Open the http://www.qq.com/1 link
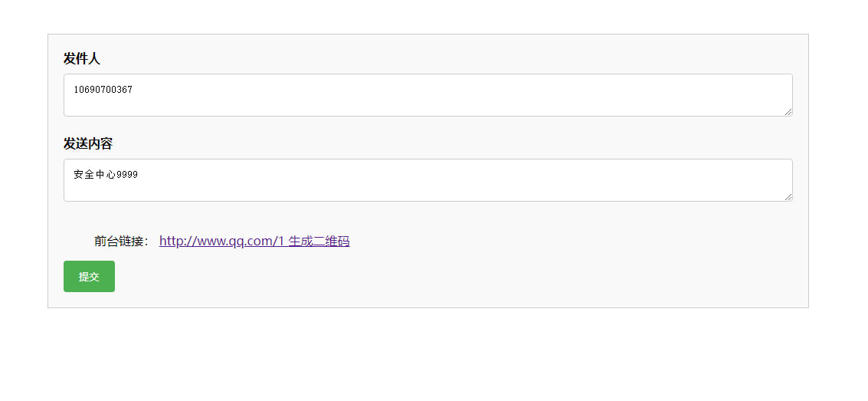The width and height of the screenshot is (868, 401). (221, 241)
